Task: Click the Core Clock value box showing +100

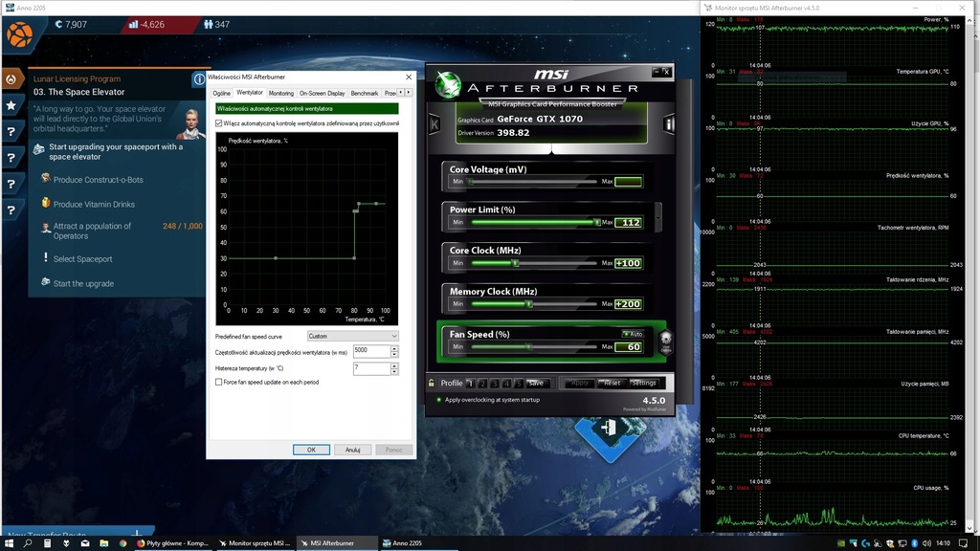Action: pyautogui.click(x=628, y=263)
